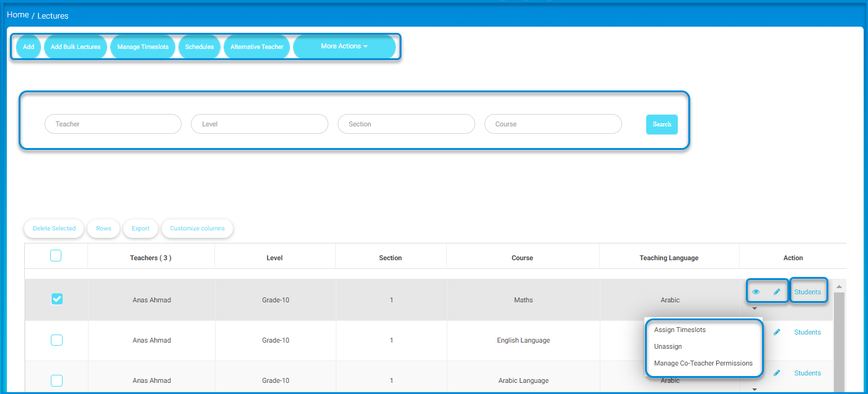
Task: Click the Maths course cell
Action: tap(523, 300)
